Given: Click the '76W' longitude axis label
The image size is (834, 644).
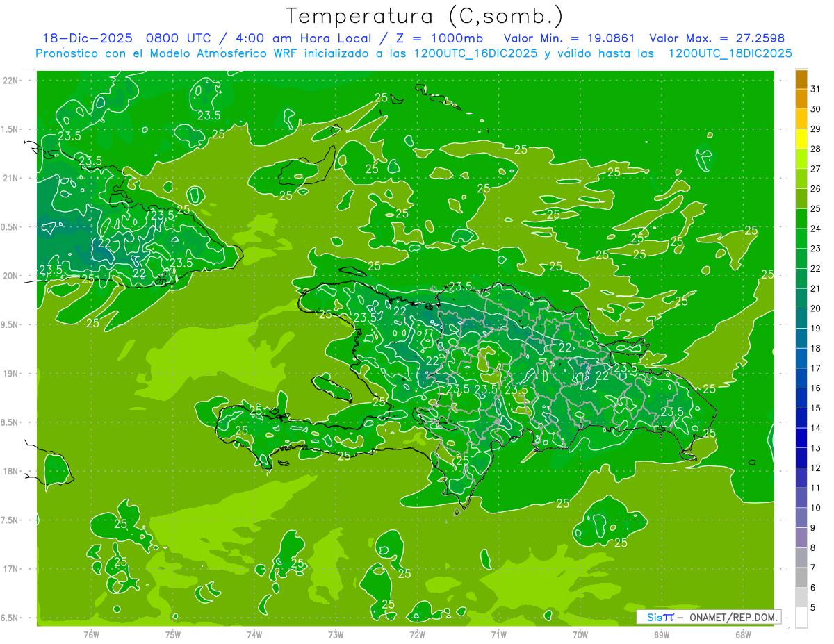Looking at the screenshot, I should coord(91,634).
